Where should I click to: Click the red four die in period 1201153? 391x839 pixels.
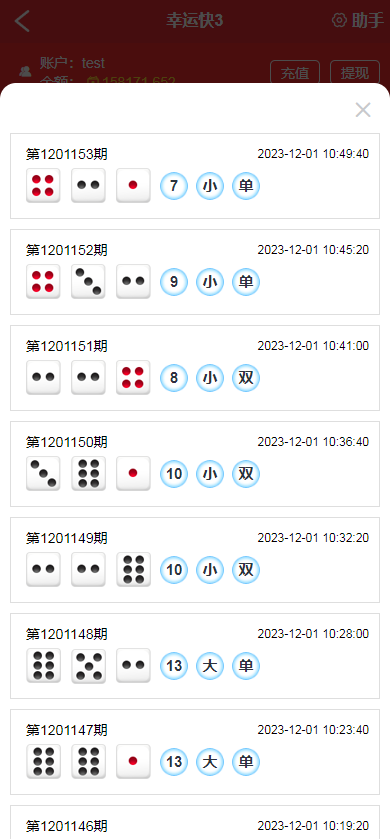(43, 186)
